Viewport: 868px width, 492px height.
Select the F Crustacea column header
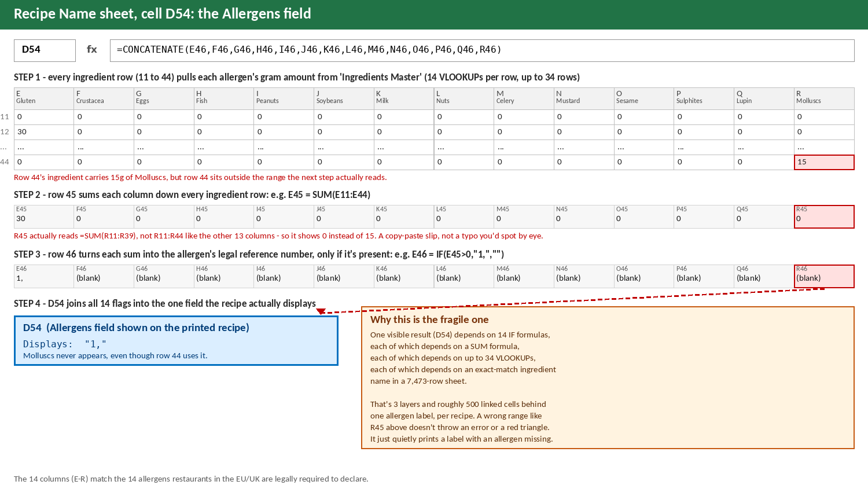pos(104,98)
